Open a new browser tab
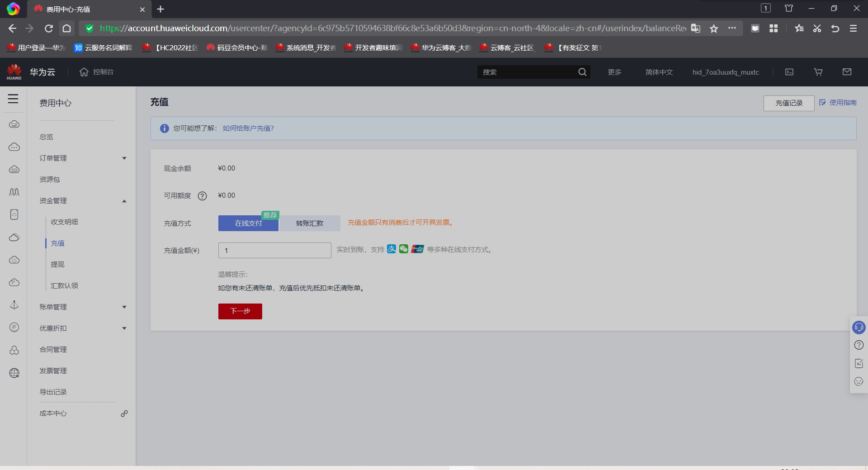This screenshot has width=868, height=470. (x=160, y=9)
